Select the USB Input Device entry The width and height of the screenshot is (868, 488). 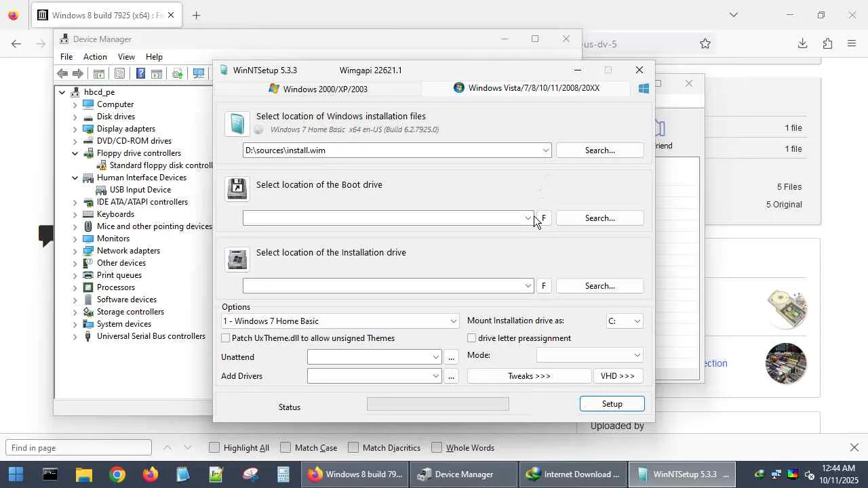[x=140, y=190]
